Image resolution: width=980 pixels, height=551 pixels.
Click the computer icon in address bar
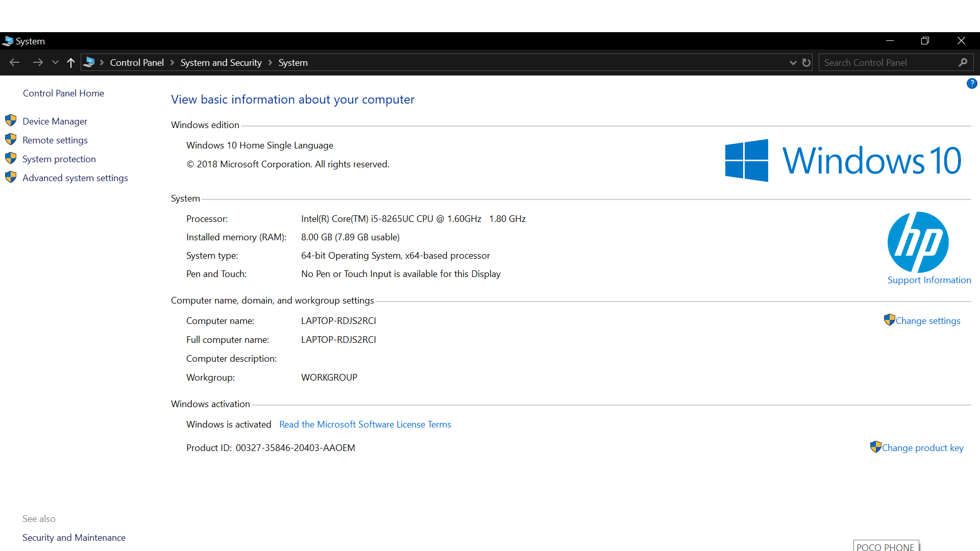[x=89, y=62]
